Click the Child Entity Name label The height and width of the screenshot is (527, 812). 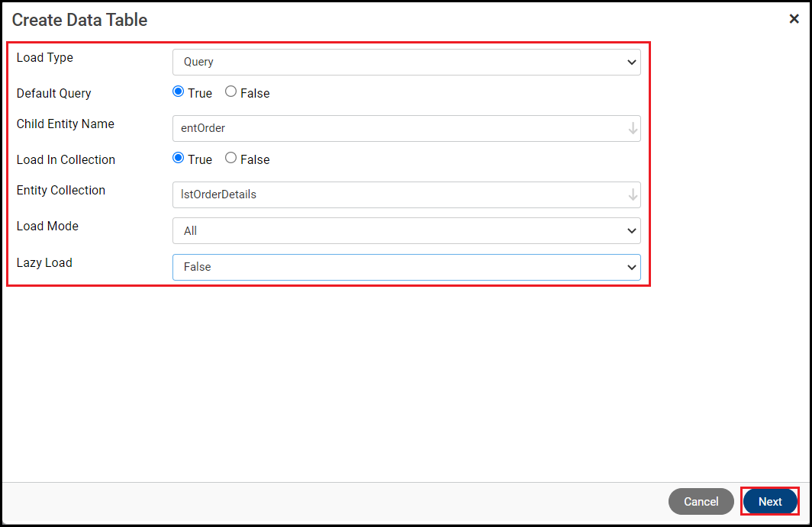(66, 124)
